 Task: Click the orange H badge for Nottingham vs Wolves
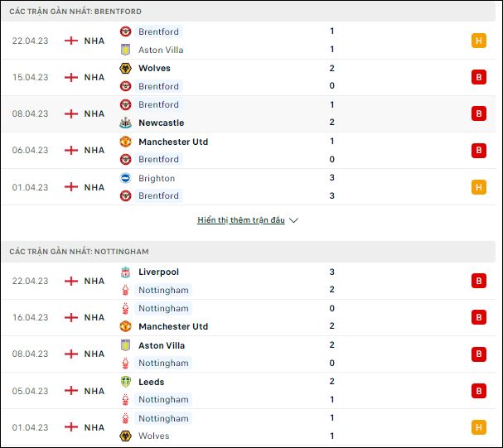(479, 427)
